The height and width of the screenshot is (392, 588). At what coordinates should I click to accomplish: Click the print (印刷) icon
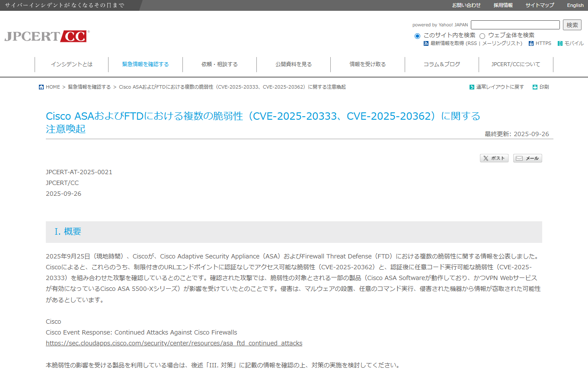[535, 87]
